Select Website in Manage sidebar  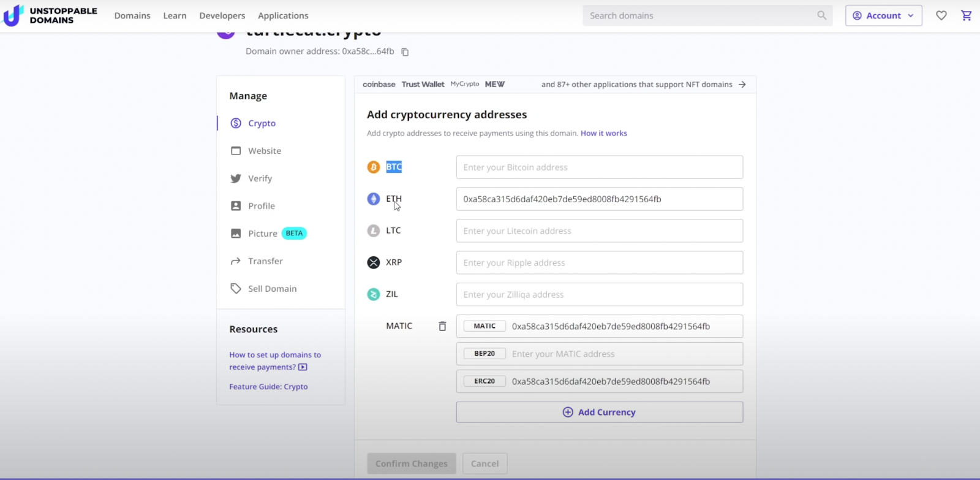point(265,151)
